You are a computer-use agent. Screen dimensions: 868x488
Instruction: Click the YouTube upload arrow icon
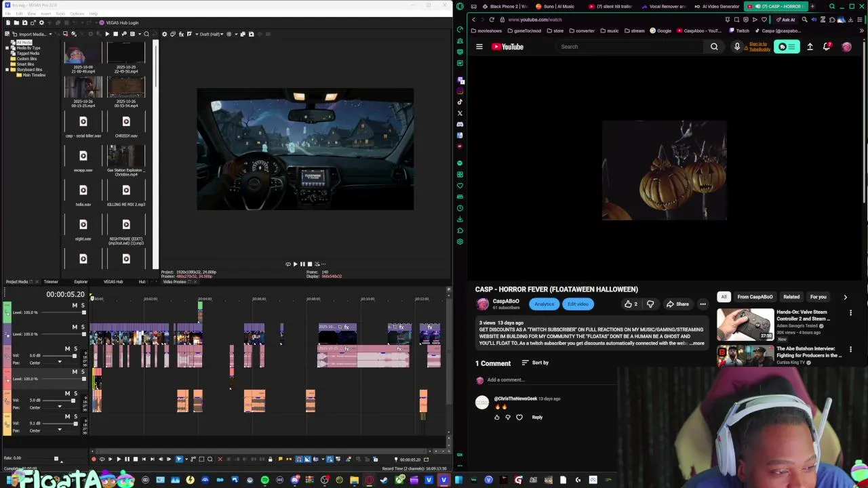click(x=810, y=47)
